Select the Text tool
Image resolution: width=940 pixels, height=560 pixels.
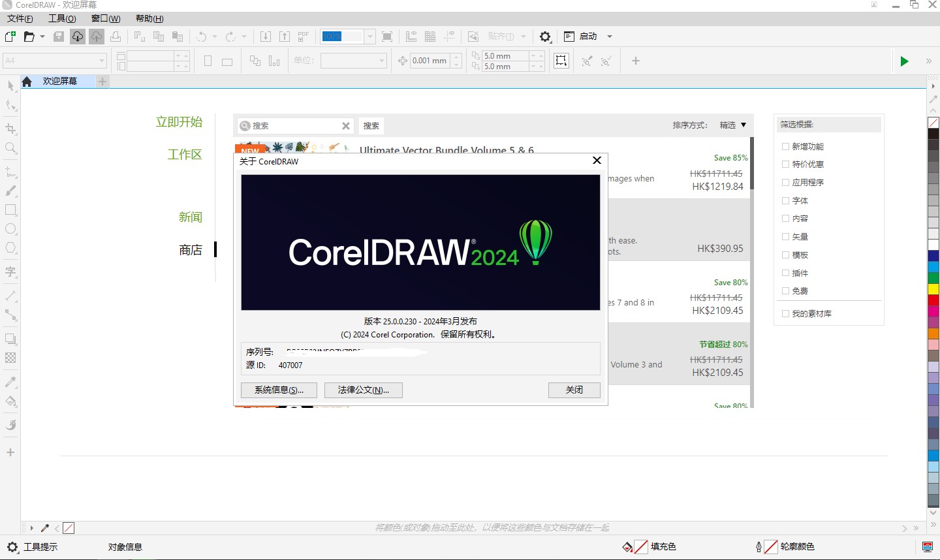(x=10, y=272)
